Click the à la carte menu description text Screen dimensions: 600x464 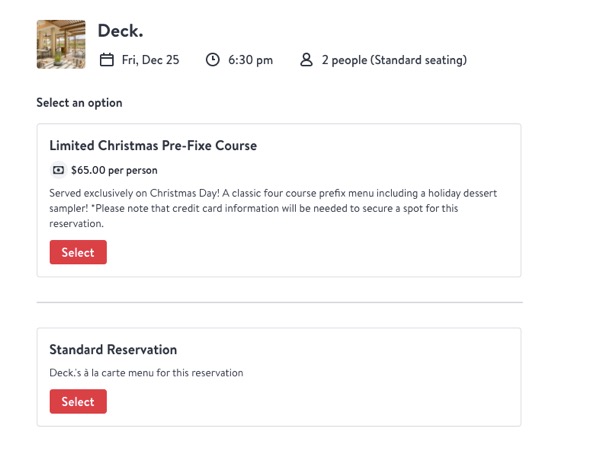tap(146, 373)
